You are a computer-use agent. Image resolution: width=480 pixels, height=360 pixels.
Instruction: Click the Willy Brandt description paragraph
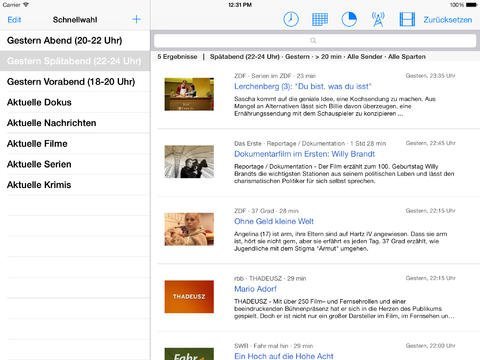point(344,174)
